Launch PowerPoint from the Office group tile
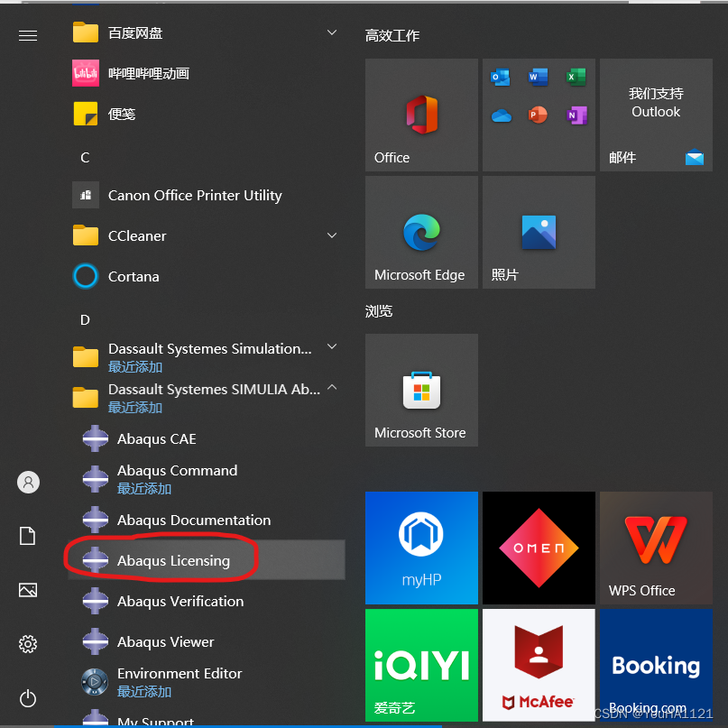This screenshot has height=728, width=728. point(539,115)
